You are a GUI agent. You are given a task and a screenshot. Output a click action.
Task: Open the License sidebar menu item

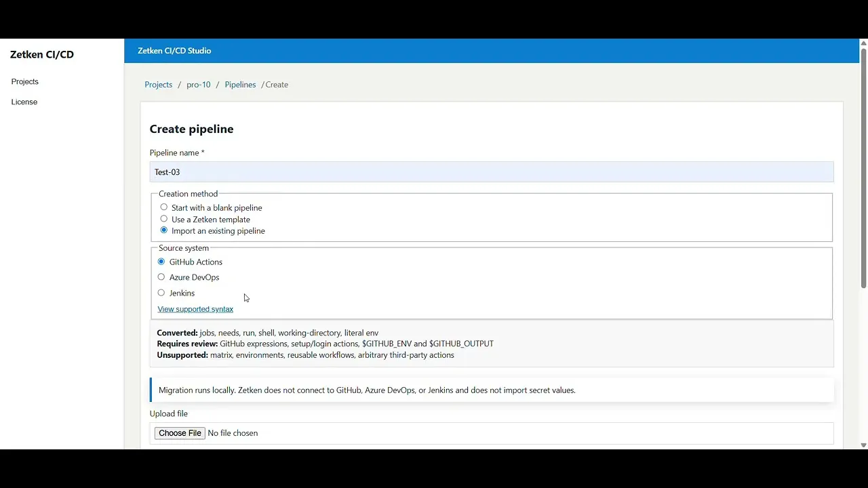(24, 102)
